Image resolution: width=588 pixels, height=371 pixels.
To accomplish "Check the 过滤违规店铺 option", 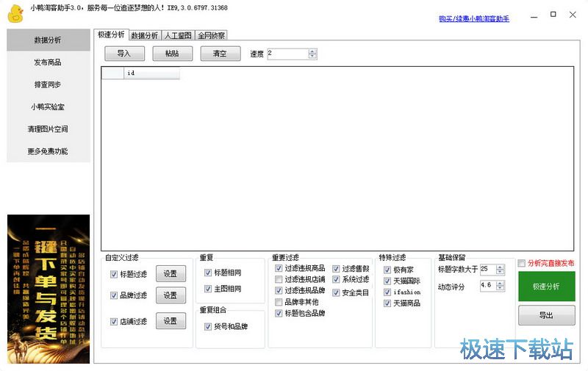I will pos(279,280).
